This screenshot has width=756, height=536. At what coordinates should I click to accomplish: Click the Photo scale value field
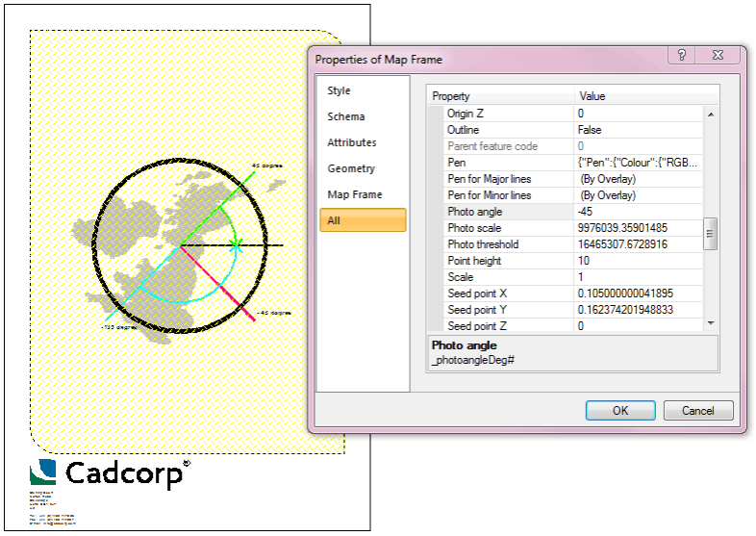(639, 228)
